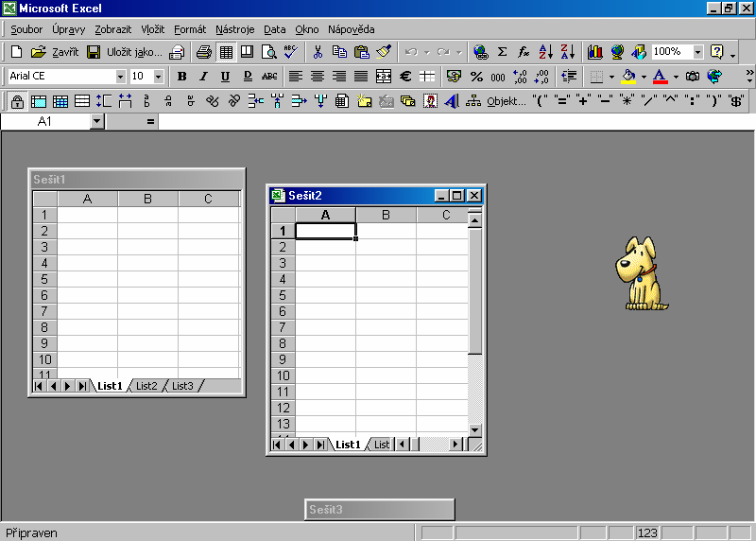
Task: Click the Print printer icon
Action: pos(204,52)
